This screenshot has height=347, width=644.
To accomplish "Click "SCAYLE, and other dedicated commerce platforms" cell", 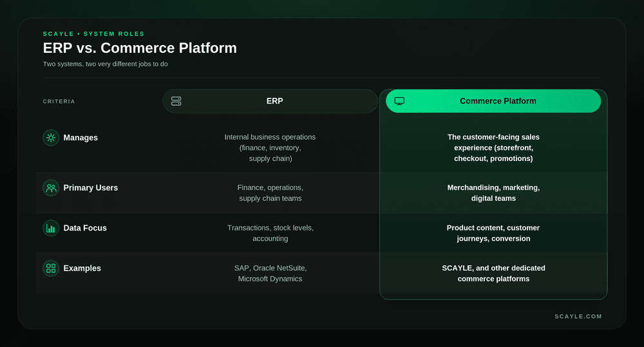I will 493,274.
